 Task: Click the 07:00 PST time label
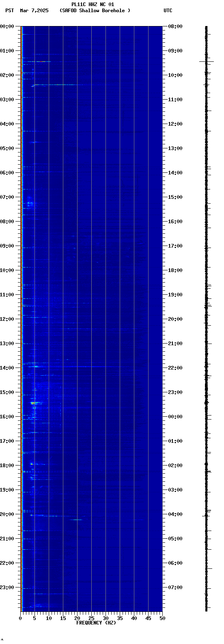click(x=7, y=197)
